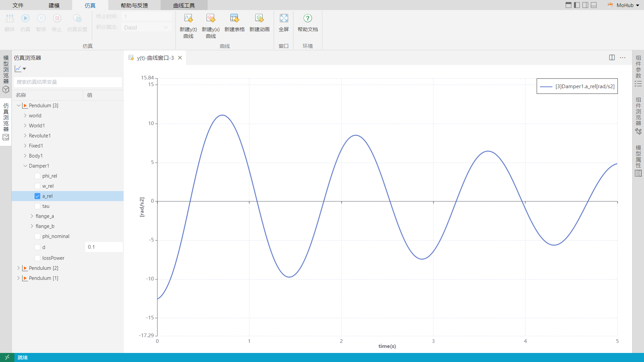Select the 曲线工具 ribbon tab

(x=183, y=5)
